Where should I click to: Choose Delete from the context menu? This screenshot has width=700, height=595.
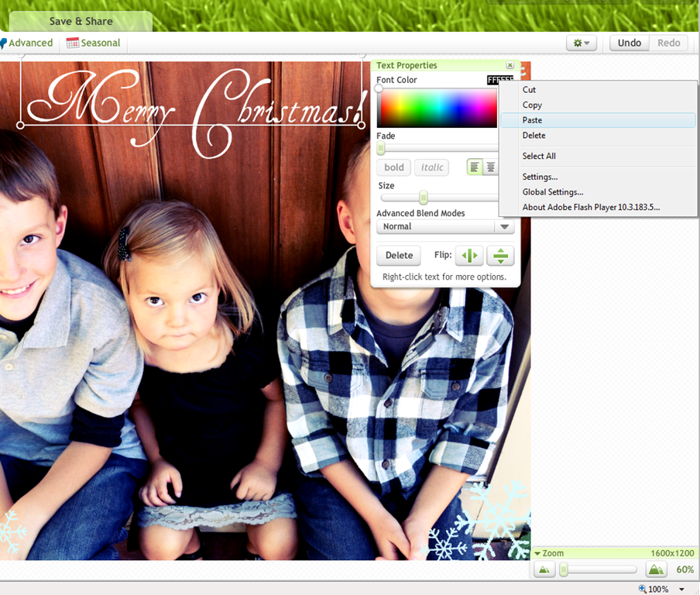click(598, 136)
